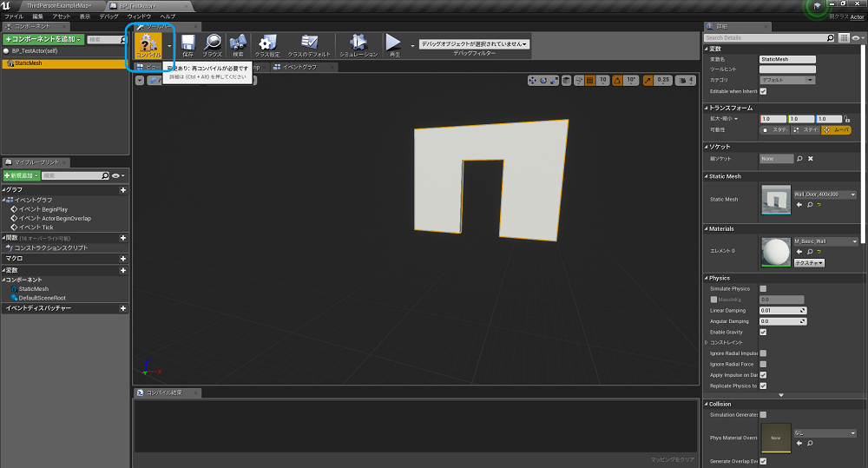Viewport: 868px width, 468px height.
Task: Add new graph with グラフ plus icon
Action: (x=123, y=190)
